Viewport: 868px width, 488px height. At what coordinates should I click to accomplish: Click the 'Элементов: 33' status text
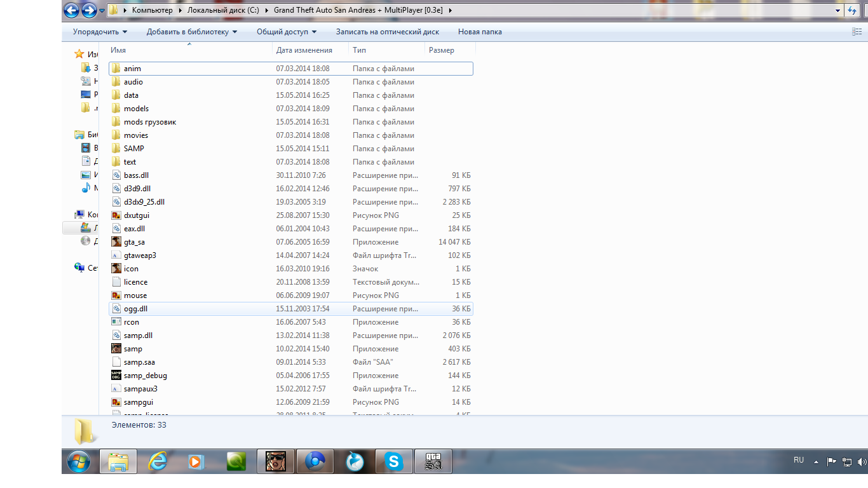[x=139, y=425]
